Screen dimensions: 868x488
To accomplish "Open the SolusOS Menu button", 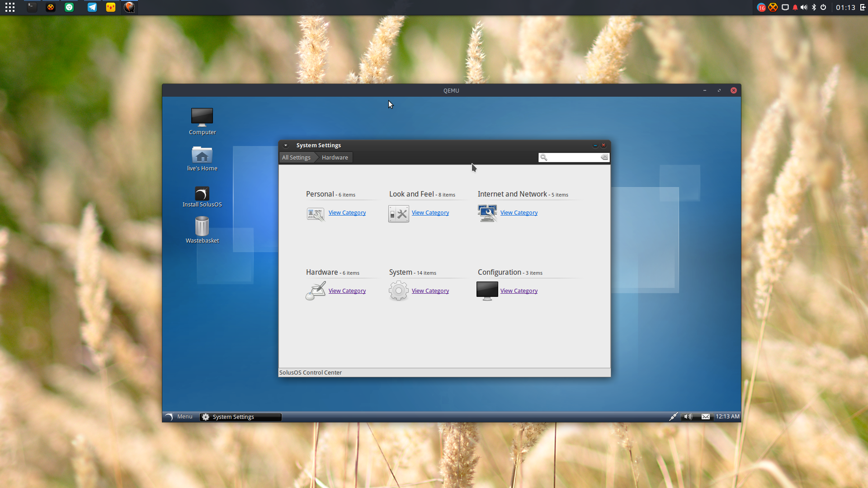I will tap(179, 417).
